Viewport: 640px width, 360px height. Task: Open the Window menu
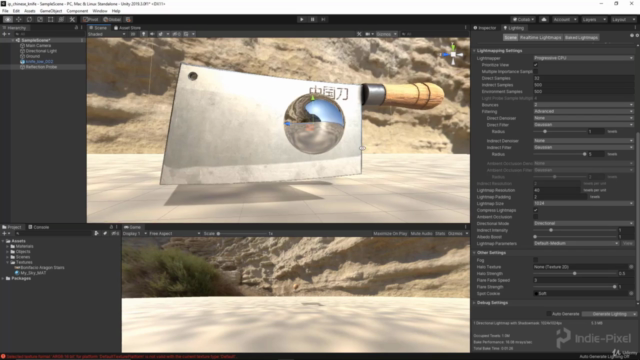click(x=100, y=11)
